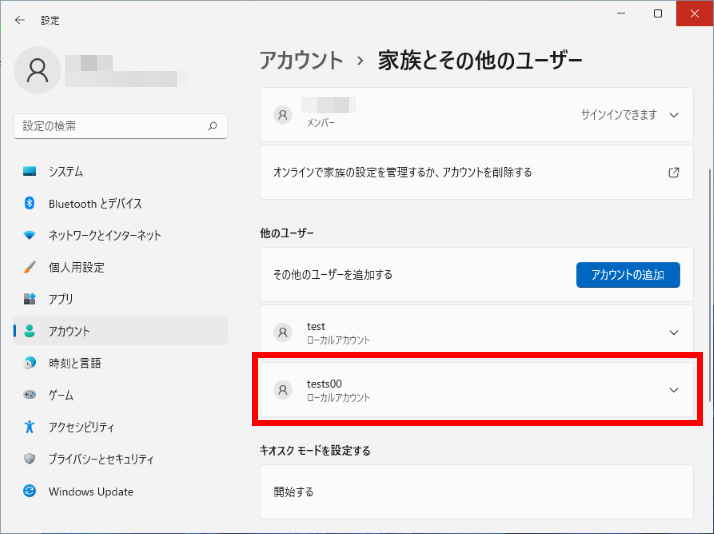Click the privacy shield icon
Image resolution: width=714 pixels, height=534 pixels.
pyautogui.click(x=30, y=458)
